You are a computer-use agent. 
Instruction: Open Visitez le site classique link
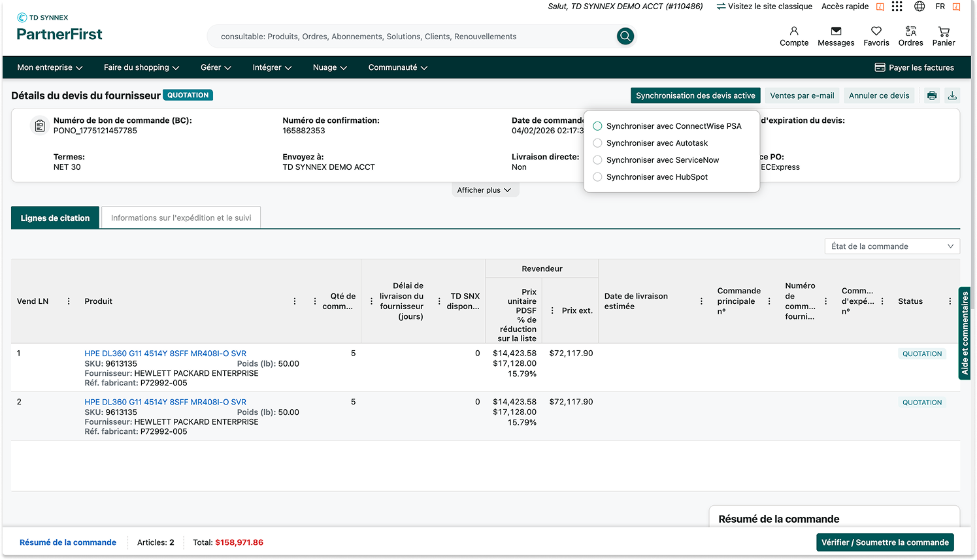(x=764, y=7)
